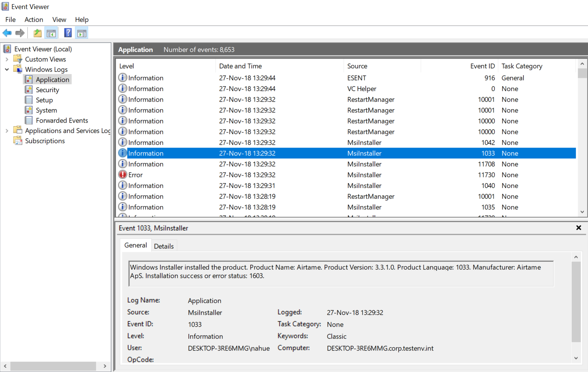Click the info icon of VC Helper row

(x=123, y=88)
